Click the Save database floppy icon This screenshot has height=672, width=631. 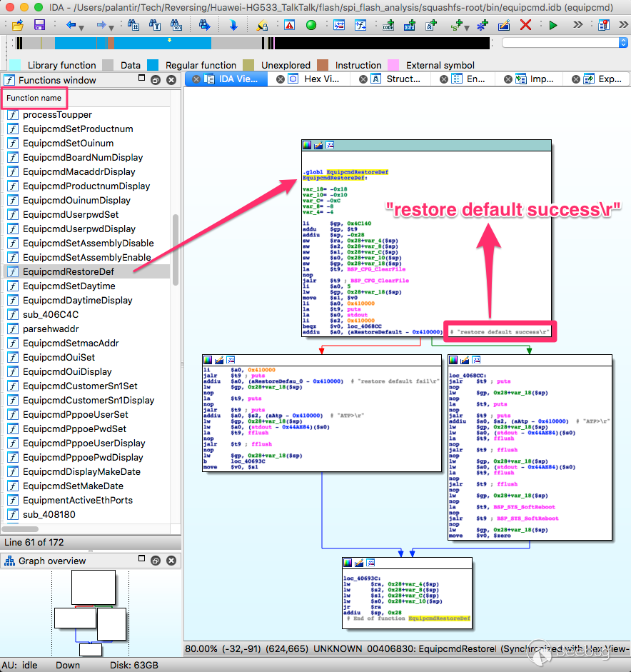[x=39, y=25]
